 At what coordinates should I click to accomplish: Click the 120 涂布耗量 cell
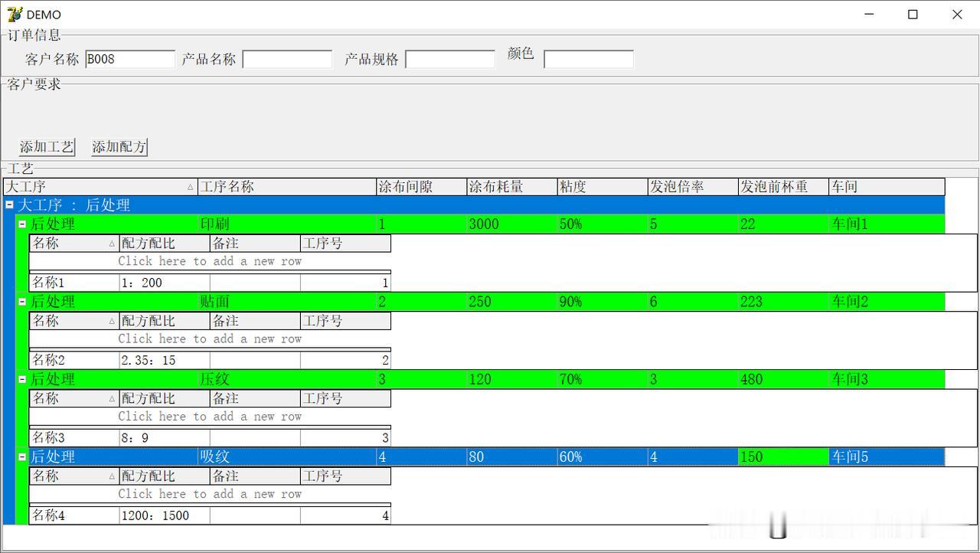512,379
